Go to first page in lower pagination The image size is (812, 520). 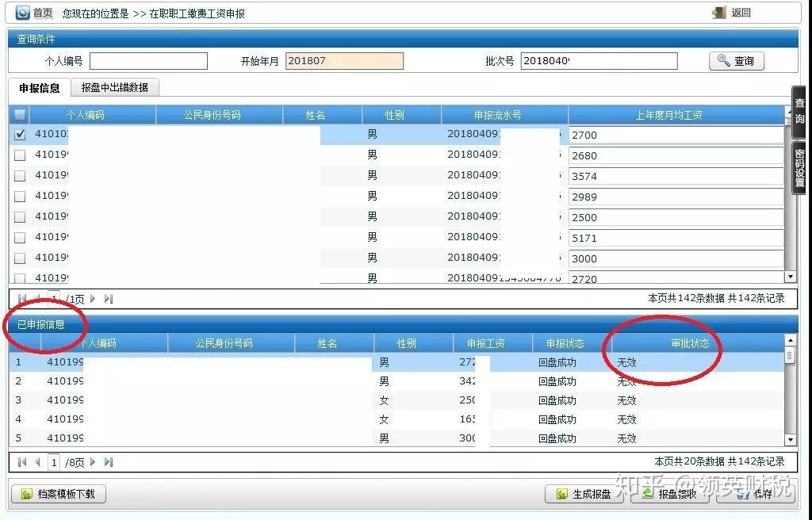(21, 461)
